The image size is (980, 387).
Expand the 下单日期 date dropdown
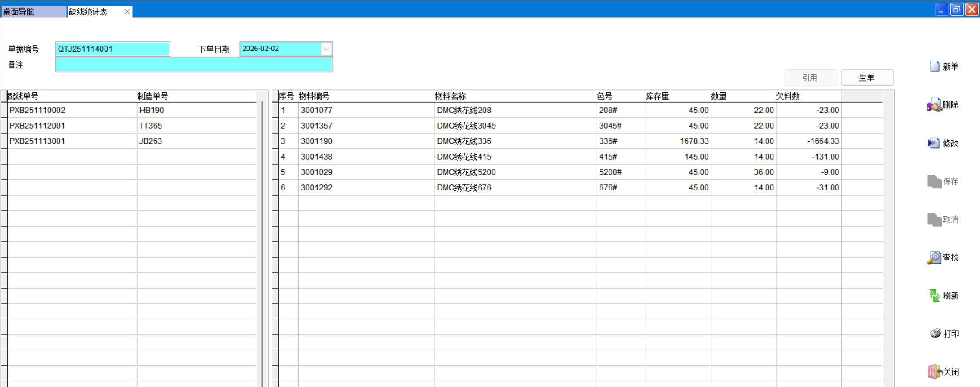pyautogui.click(x=326, y=49)
